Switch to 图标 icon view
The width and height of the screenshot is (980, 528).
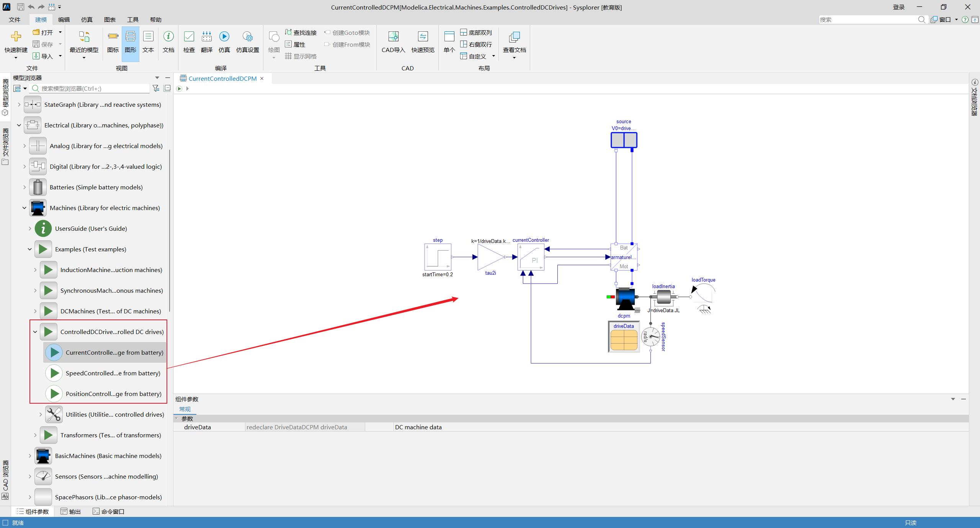coord(113,36)
